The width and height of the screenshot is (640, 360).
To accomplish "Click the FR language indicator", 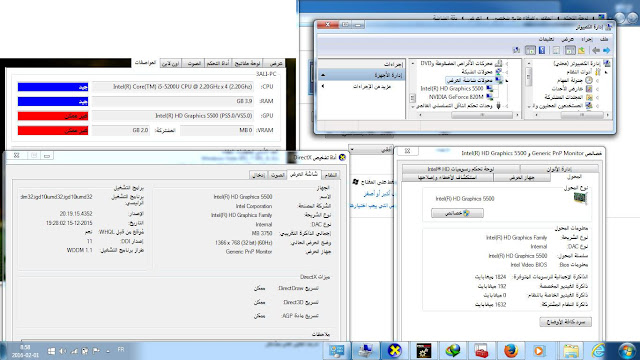I will 121,350.
